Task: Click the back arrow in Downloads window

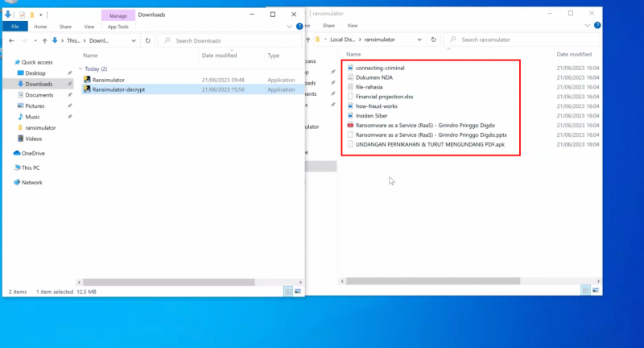Action: pyautogui.click(x=10, y=40)
